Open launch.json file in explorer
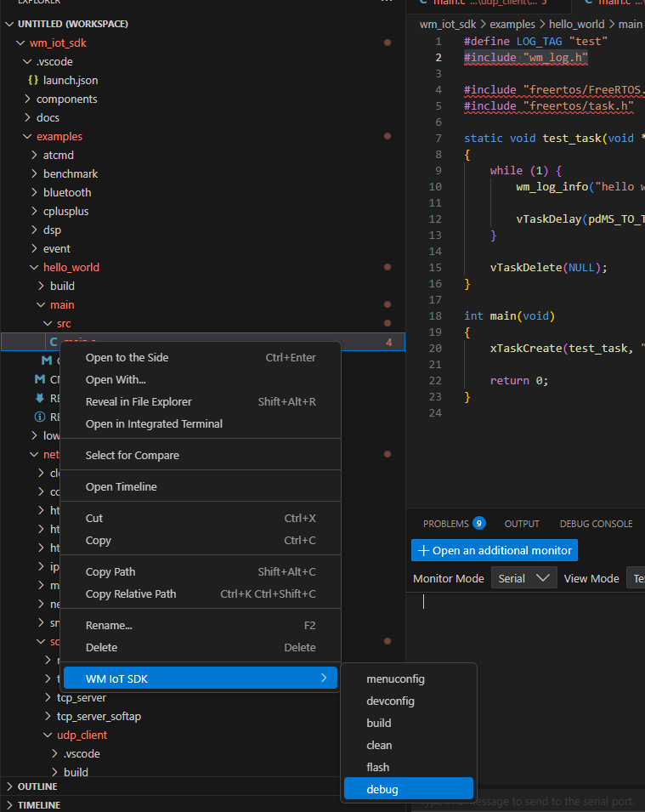 71,80
